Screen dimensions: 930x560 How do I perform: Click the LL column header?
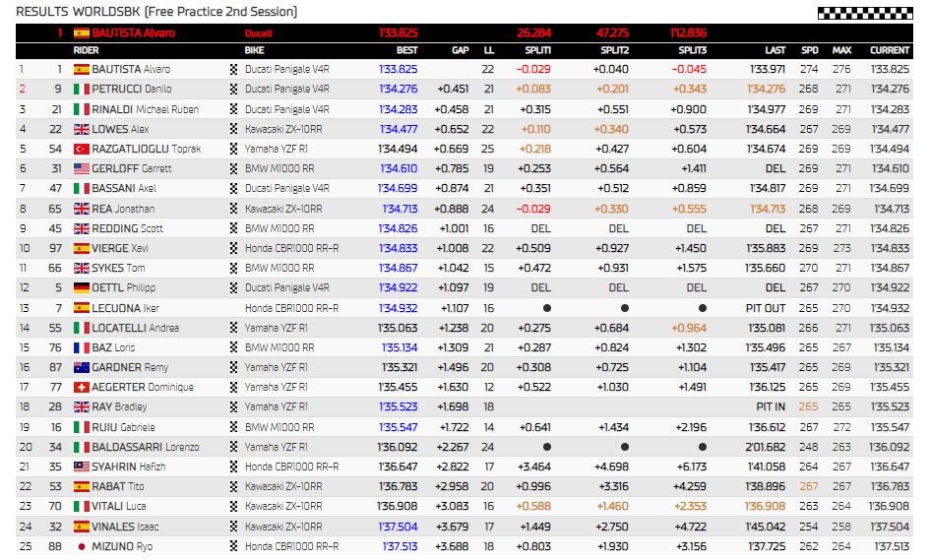click(489, 50)
